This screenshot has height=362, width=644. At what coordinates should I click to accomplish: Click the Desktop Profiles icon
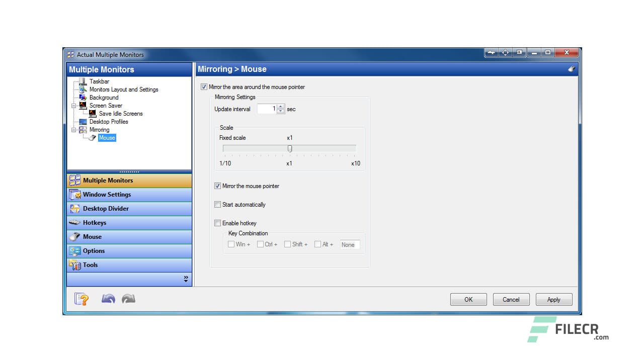point(83,122)
